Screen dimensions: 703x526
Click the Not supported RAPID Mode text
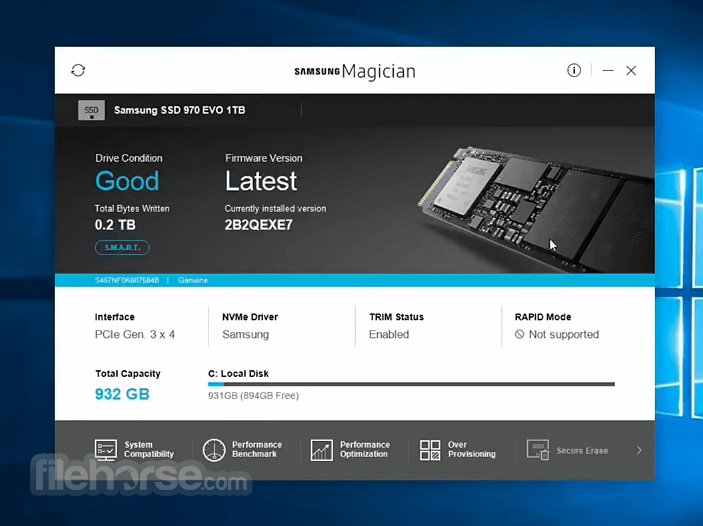click(x=564, y=335)
